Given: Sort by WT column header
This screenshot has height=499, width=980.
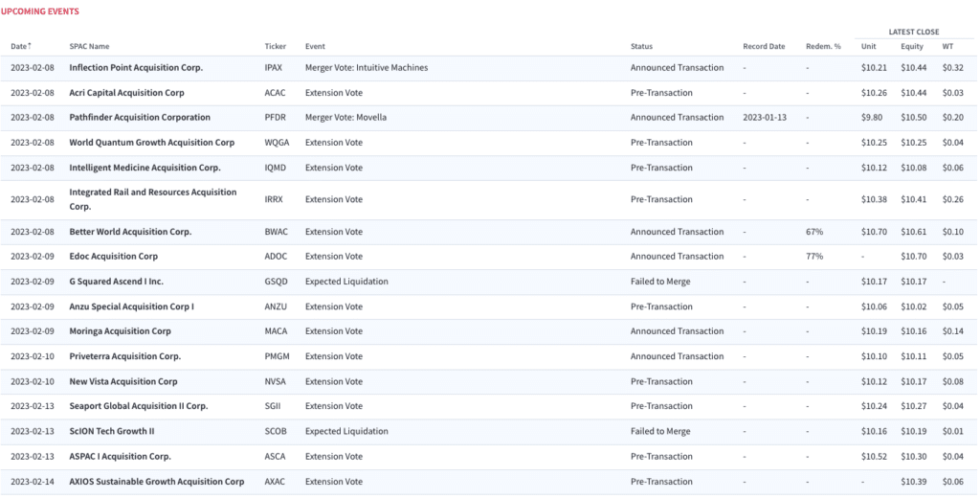Looking at the screenshot, I should coord(948,46).
